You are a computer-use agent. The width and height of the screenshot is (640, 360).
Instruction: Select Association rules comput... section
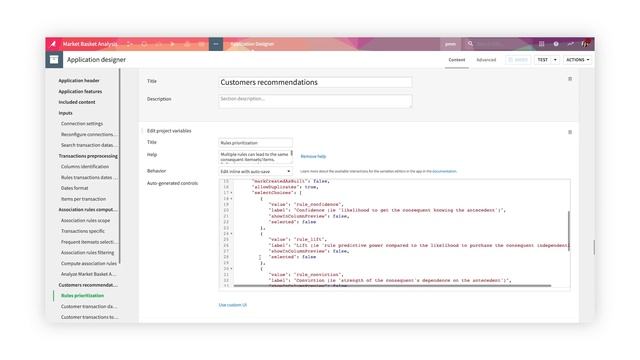pyautogui.click(x=87, y=209)
